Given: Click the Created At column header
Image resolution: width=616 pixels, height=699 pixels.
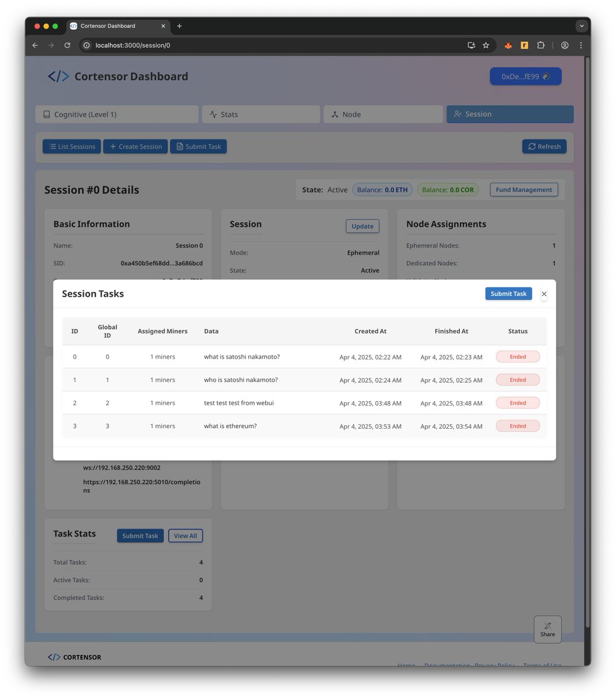Looking at the screenshot, I should click(371, 331).
